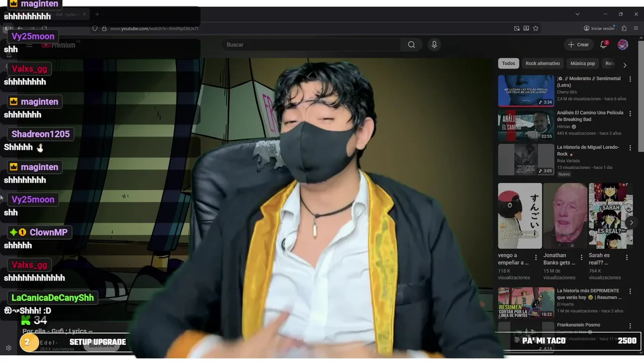This screenshot has height=362, width=644.
Task: Click Iniciar sesión in the Firefox toolbar
Action: click(x=599, y=28)
